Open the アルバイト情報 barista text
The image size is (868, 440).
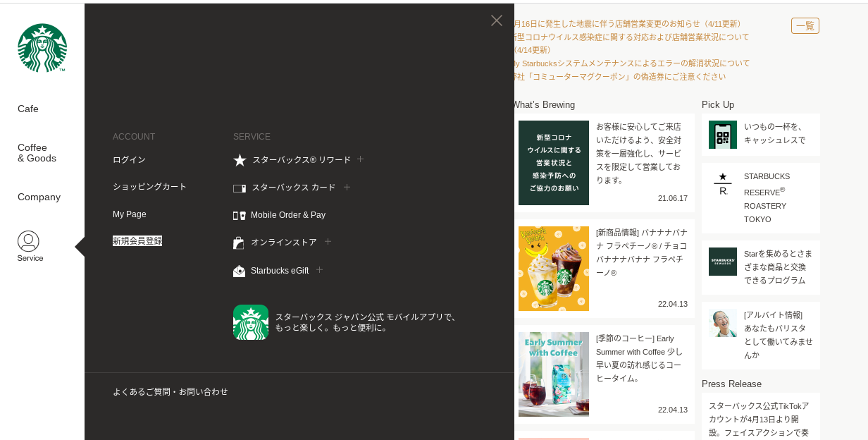click(x=779, y=335)
